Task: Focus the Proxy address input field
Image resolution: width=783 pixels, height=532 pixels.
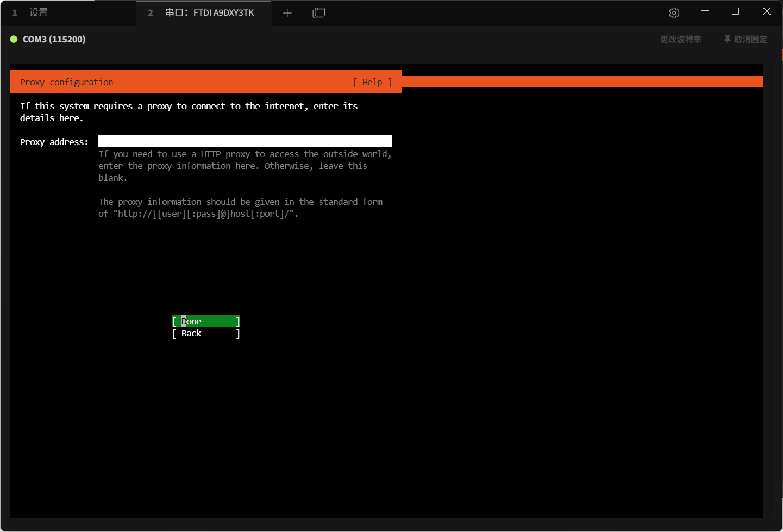Action: tap(245, 141)
